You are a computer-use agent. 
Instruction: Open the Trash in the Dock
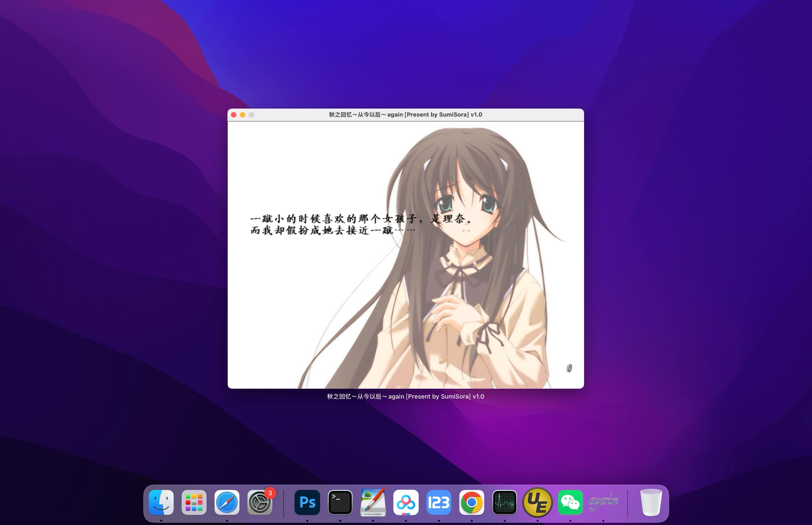pos(651,502)
